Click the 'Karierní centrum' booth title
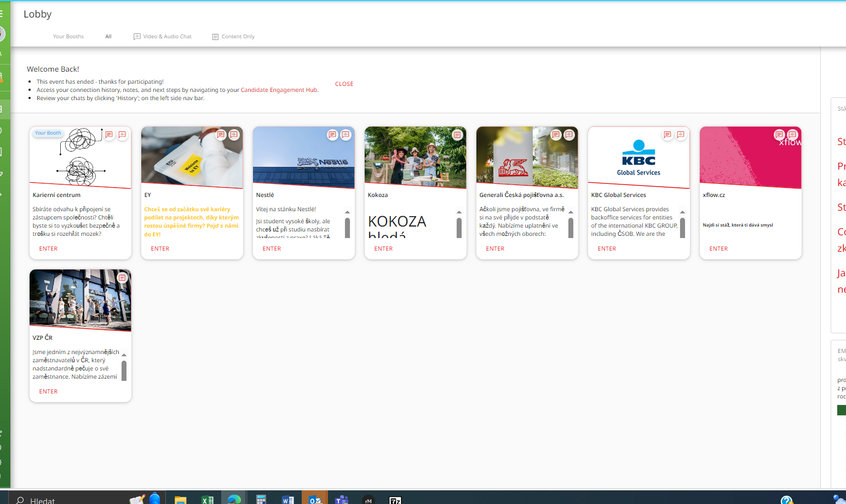Screen dimensions: 846x504 click(56, 195)
